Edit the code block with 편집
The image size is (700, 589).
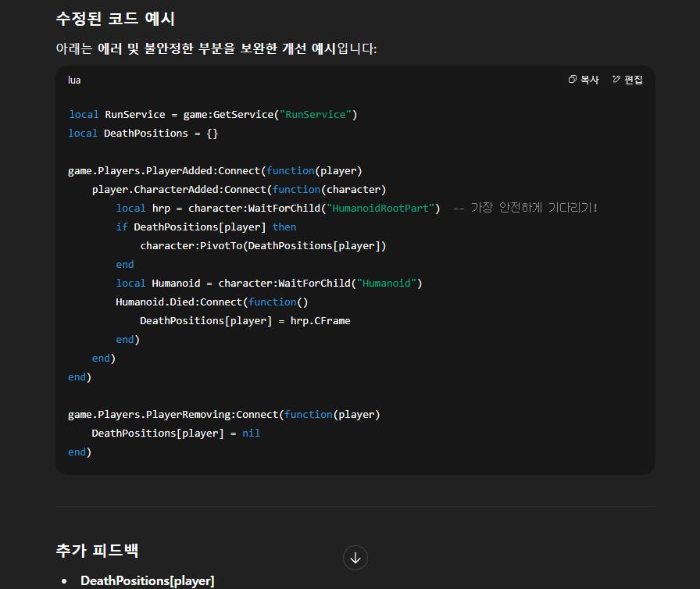pos(627,80)
